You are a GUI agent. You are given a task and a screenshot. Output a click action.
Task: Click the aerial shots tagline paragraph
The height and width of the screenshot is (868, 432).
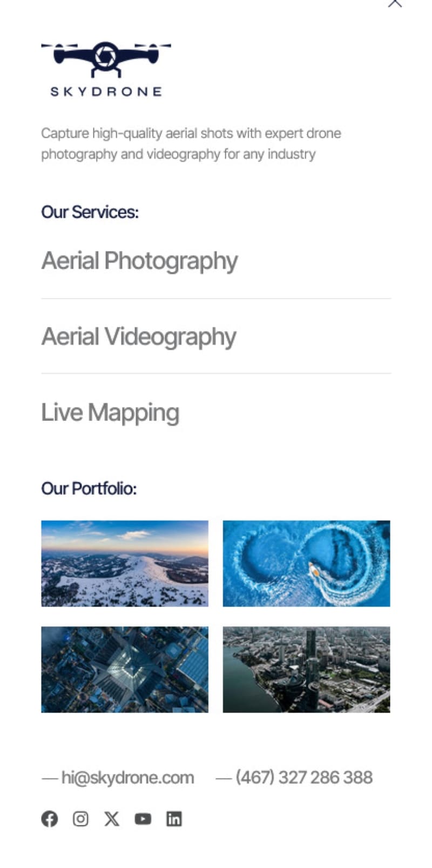click(x=191, y=144)
